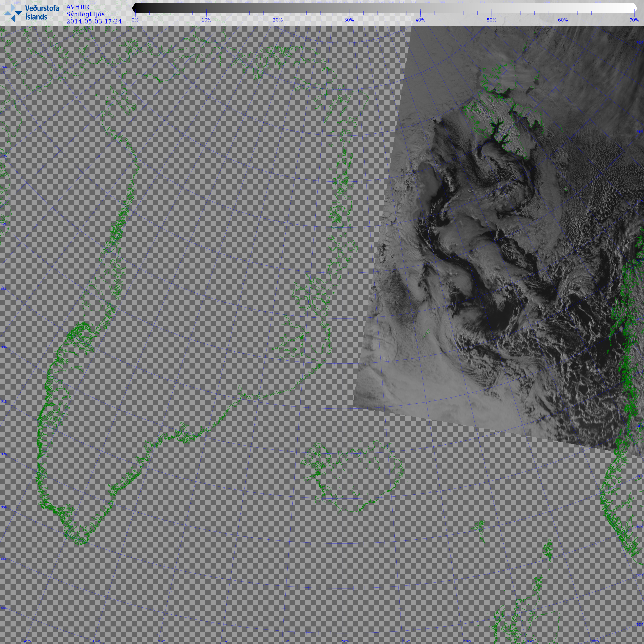Click the 74N latitude label on left edge
This screenshot has width=644, height=644.
point(4,67)
